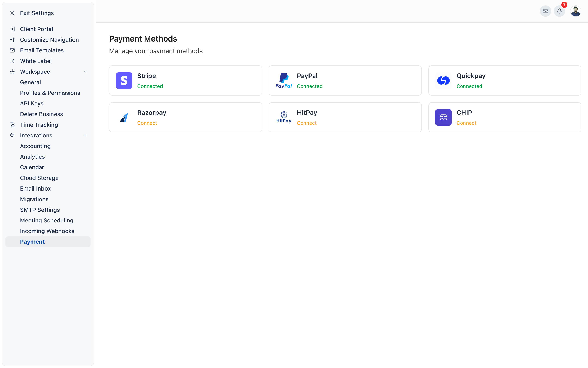Click the HitPay logo icon
This screenshot has width=588, height=368.
click(284, 117)
